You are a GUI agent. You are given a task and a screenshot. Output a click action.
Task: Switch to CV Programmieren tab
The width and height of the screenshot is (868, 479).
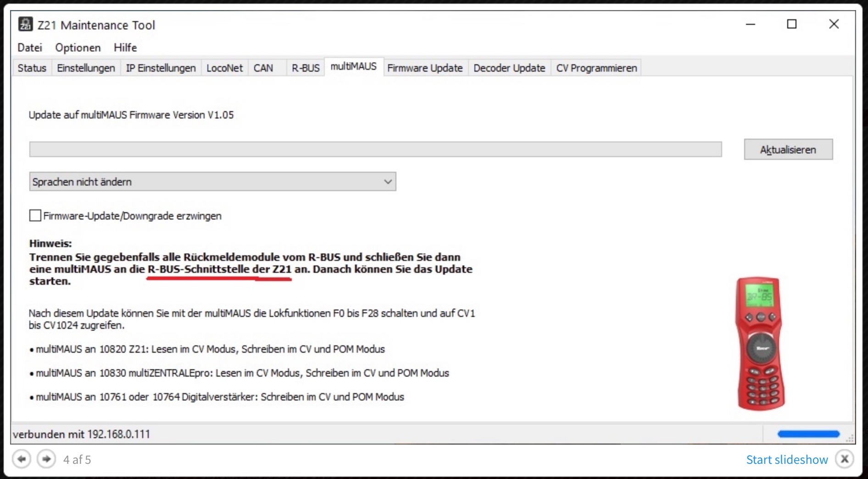tap(596, 68)
